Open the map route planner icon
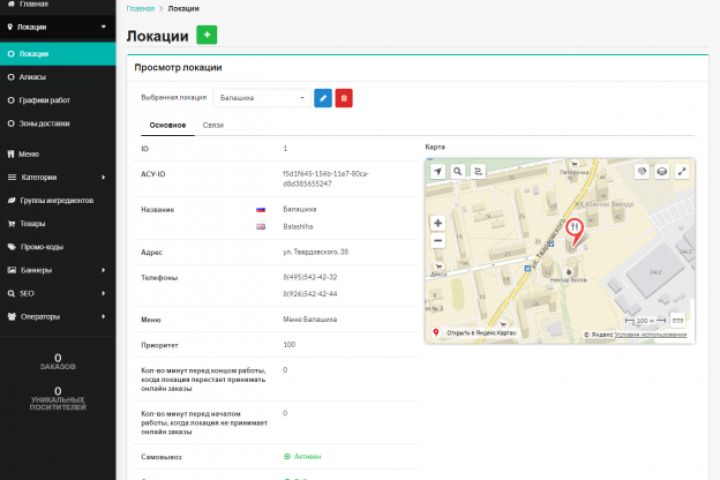The image size is (720, 480). tap(478, 172)
